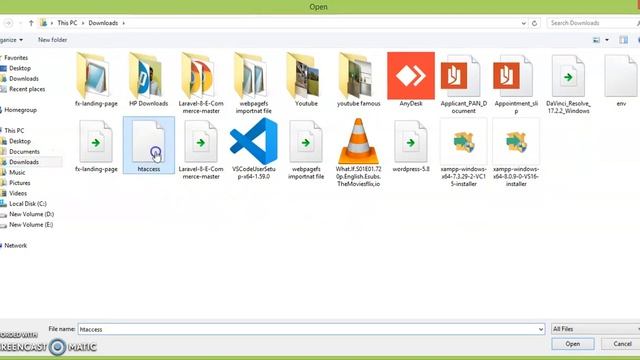The width and height of the screenshot is (640, 360).
Task: Select Desktop under This PC
Action: pos(20,141)
